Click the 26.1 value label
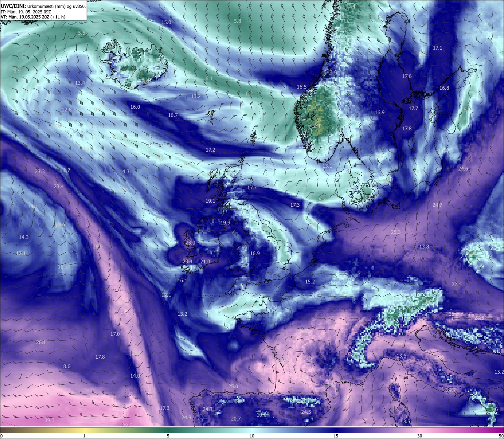The height and width of the screenshot is (439, 504). [41, 343]
